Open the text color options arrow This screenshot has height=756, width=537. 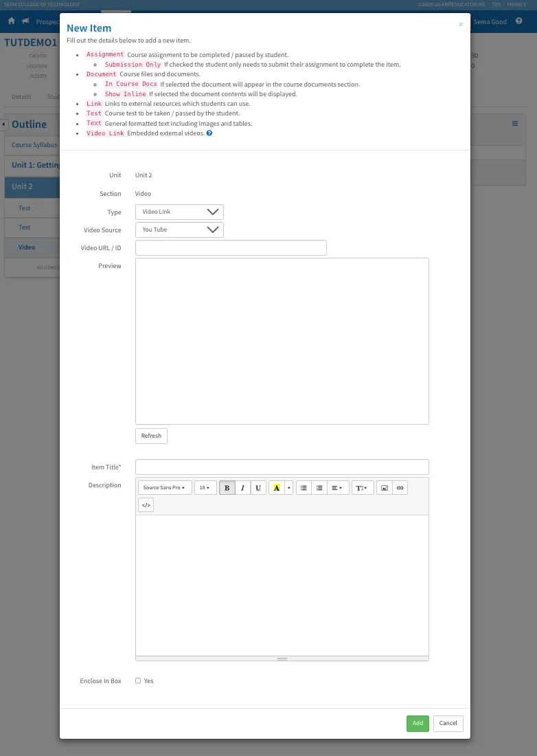point(289,488)
